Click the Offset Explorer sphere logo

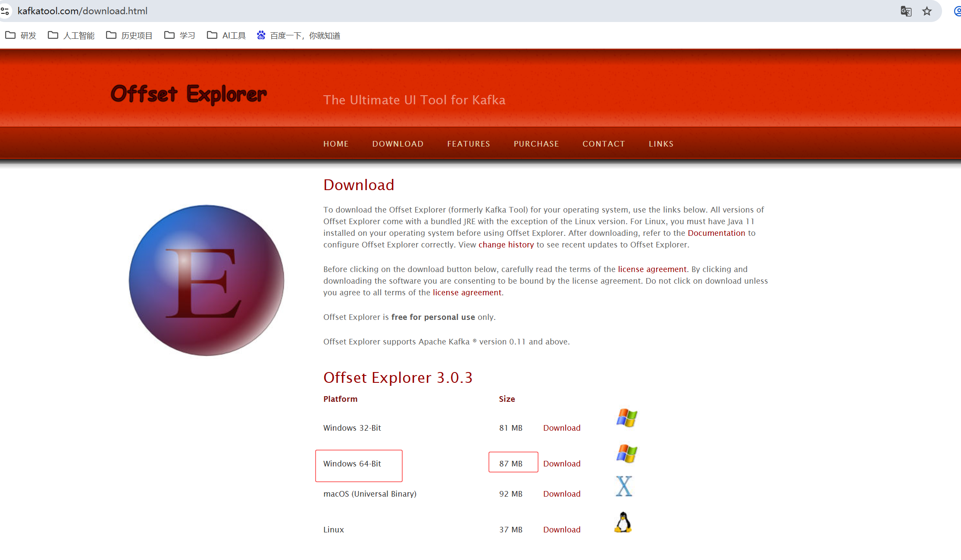[207, 280]
